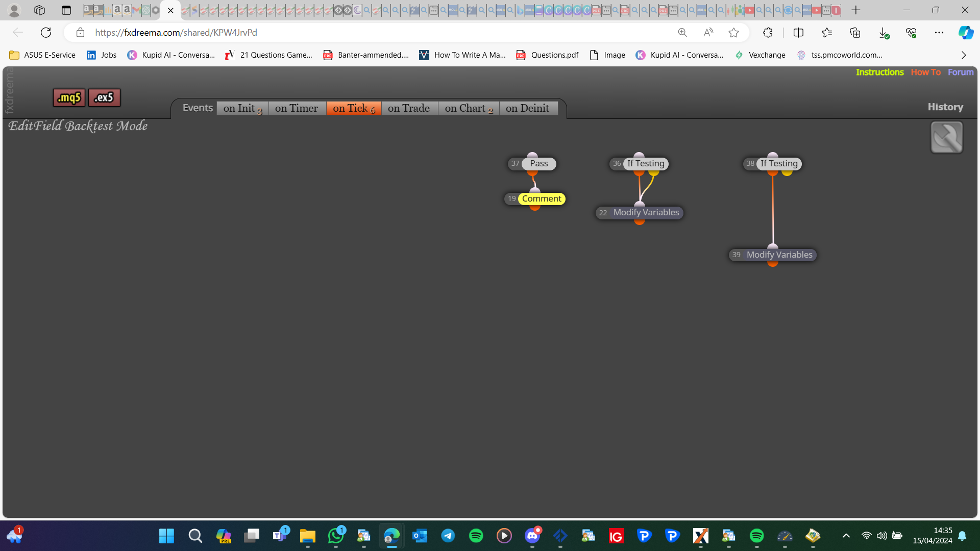Screen dimensions: 980x551
Task: Open the ASUS E-Service bookmark folder
Action: coord(42,55)
